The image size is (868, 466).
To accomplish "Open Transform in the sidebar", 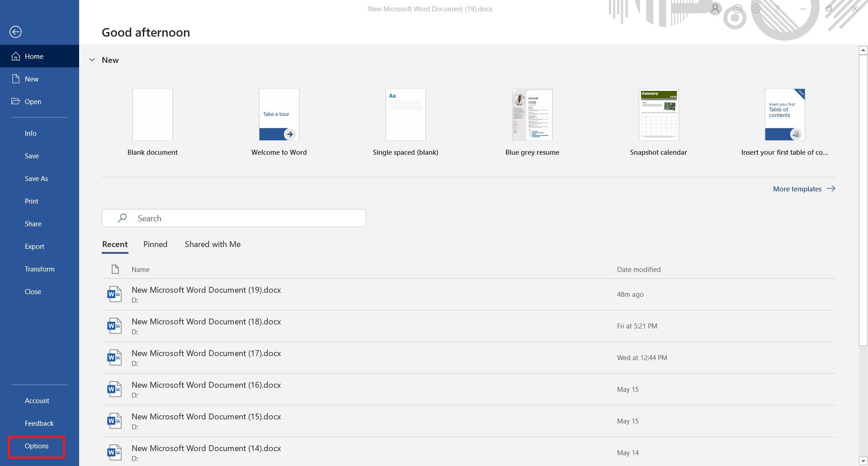I will [39, 269].
